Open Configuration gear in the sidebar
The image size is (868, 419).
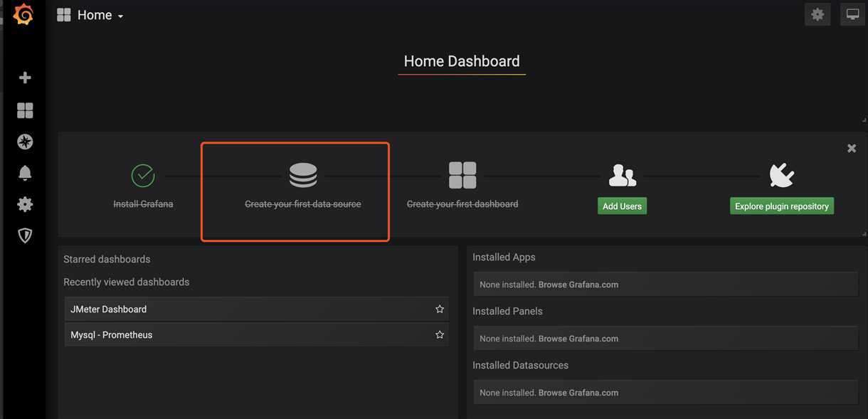click(25, 204)
